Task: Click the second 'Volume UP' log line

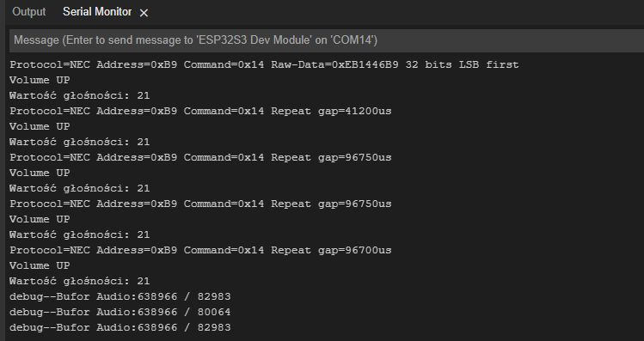Action: 40,126
